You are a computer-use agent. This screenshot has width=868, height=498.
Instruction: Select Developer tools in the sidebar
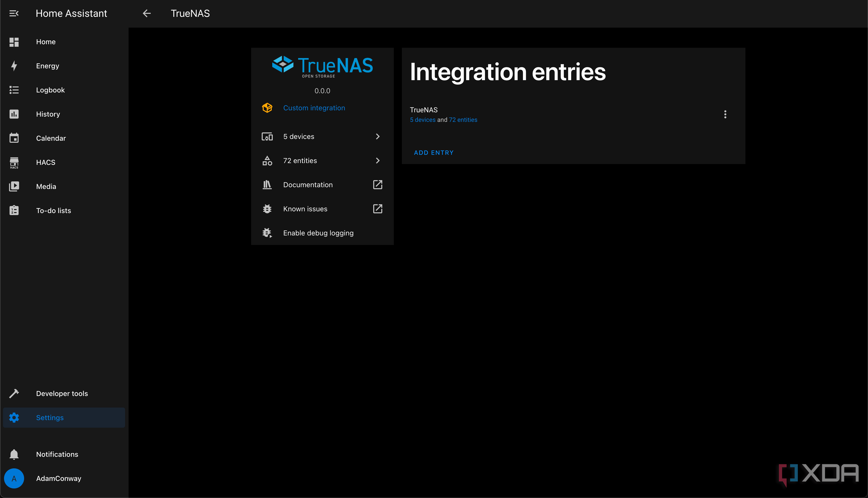click(64, 393)
